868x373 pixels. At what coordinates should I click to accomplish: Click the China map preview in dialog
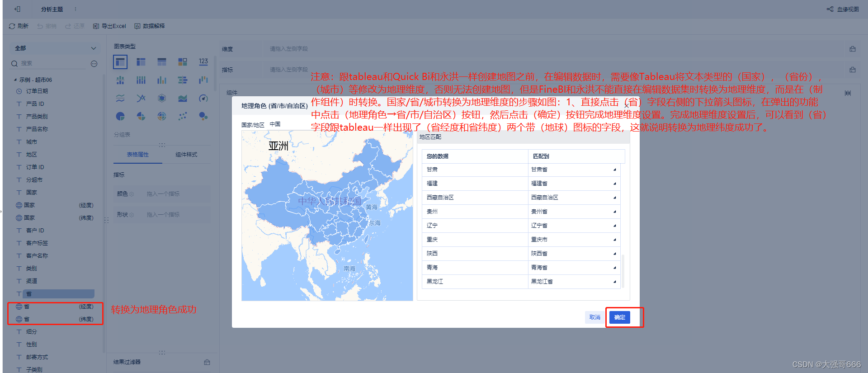327,216
